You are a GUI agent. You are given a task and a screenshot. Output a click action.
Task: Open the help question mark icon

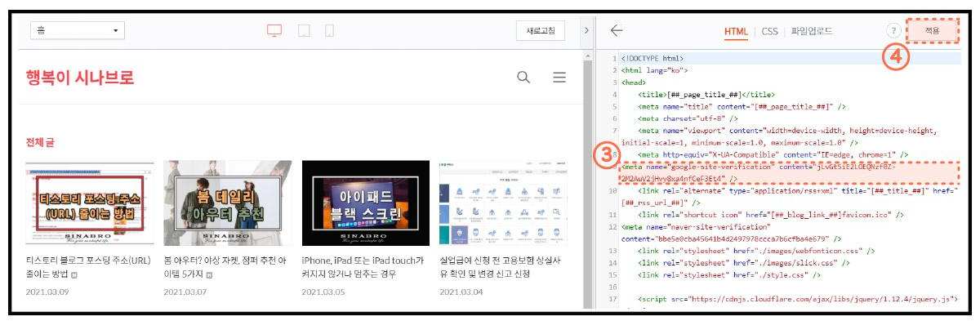[893, 31]
